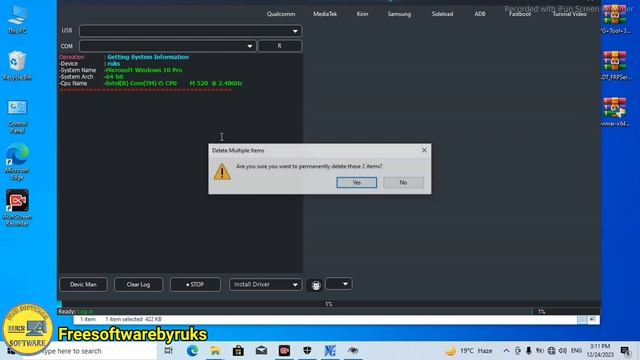Open the weather widget showing 19°C Haze

click(469, 351)
